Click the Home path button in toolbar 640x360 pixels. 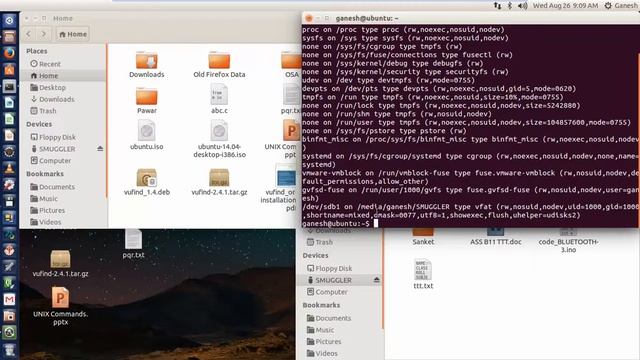click(73, 34)
